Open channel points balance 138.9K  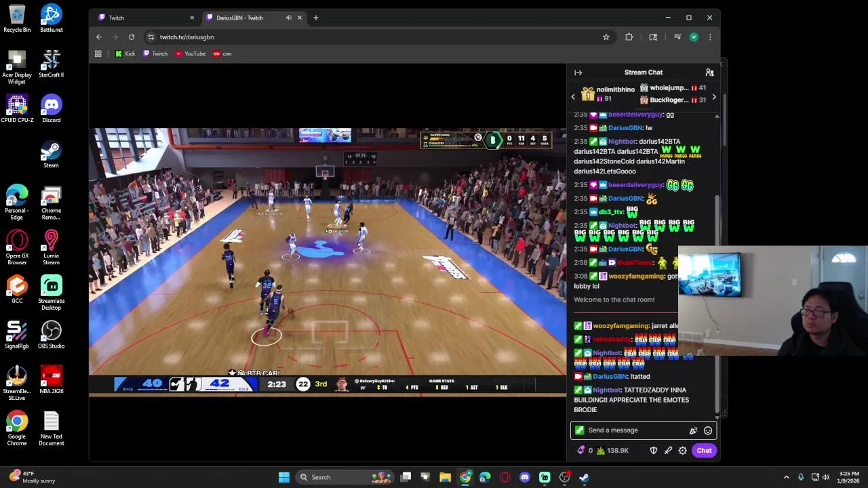[612, 451]
